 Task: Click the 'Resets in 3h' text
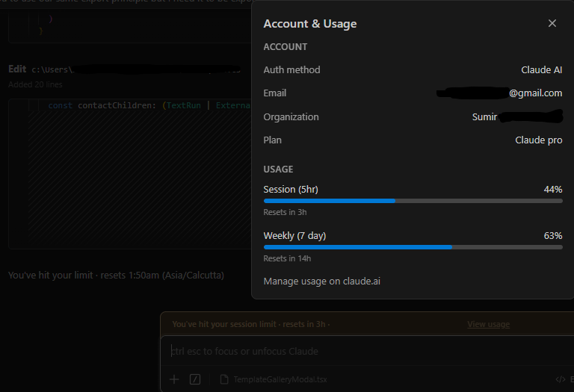285,212
